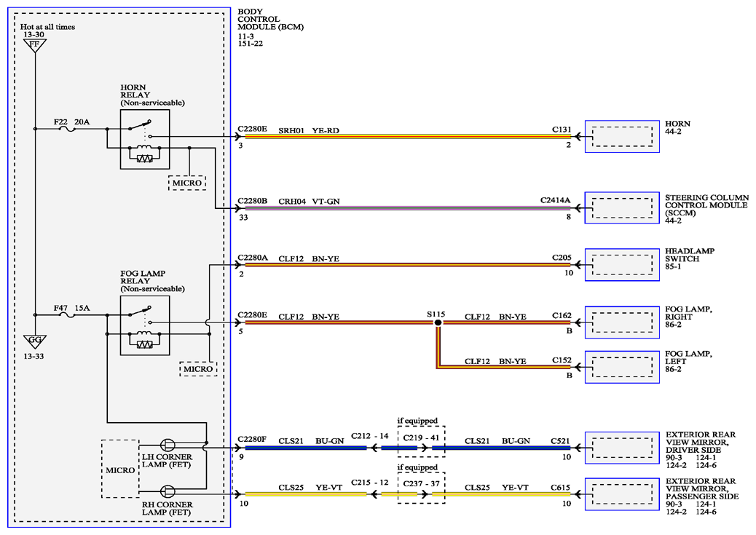Screen dimensions: 756x535
Task: Open the Steering Column Control Module box
Action: [622, 208]
